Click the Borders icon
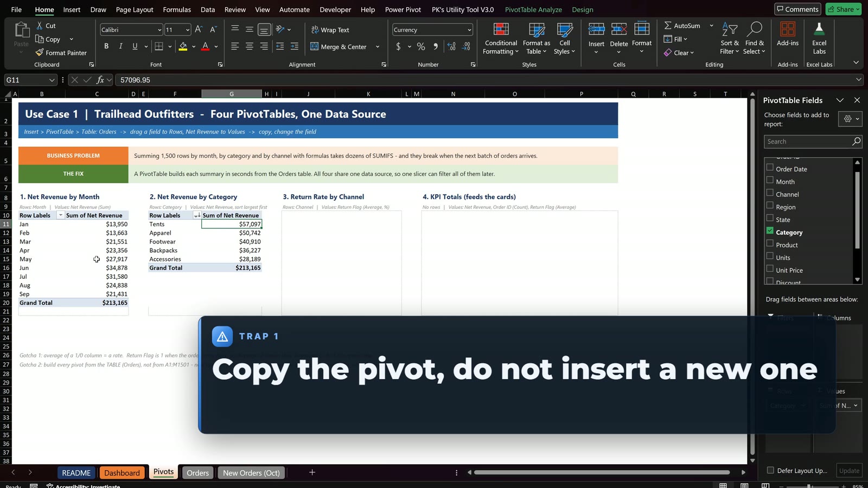Image resolution: width=868 pixels, height=488 pixels. [x=159, y=47]
